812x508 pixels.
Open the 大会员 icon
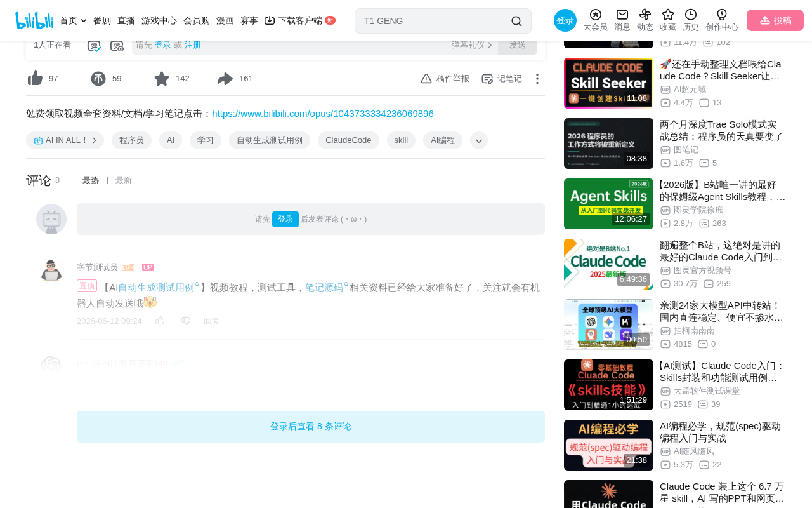595,15
